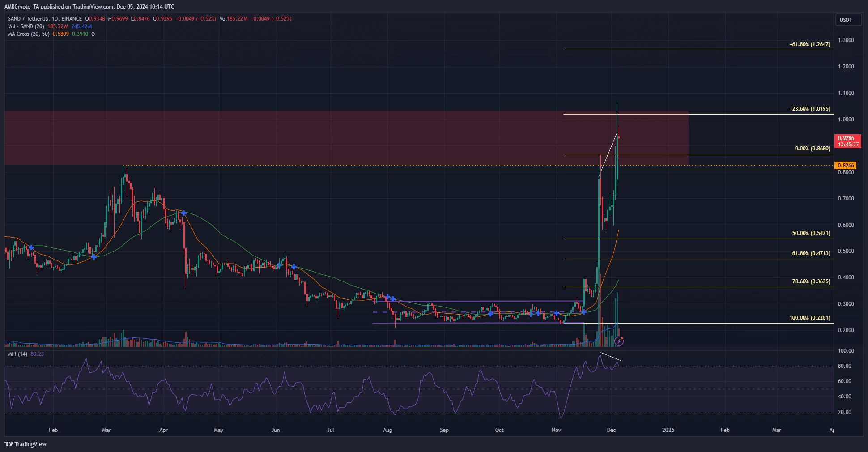Click the Apr label on time axis
This screenshot has width=868, height=452.
(x=163, y=430)
